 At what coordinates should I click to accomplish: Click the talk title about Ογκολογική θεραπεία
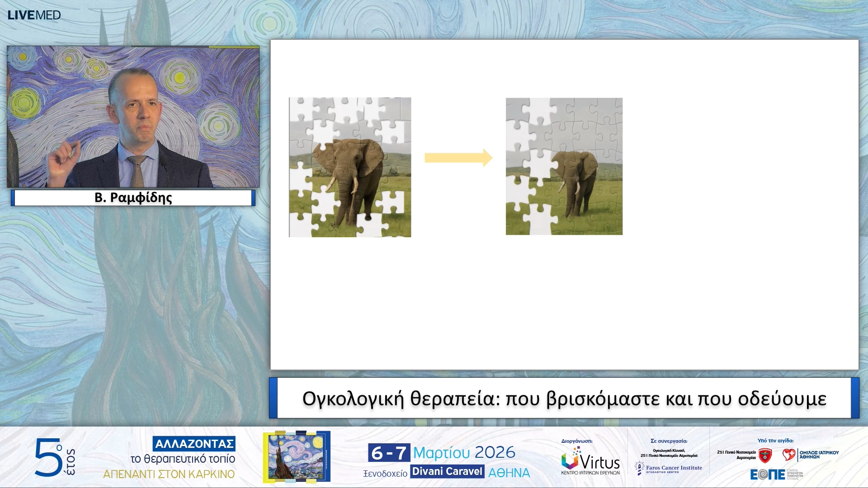[x=564, y=399]
